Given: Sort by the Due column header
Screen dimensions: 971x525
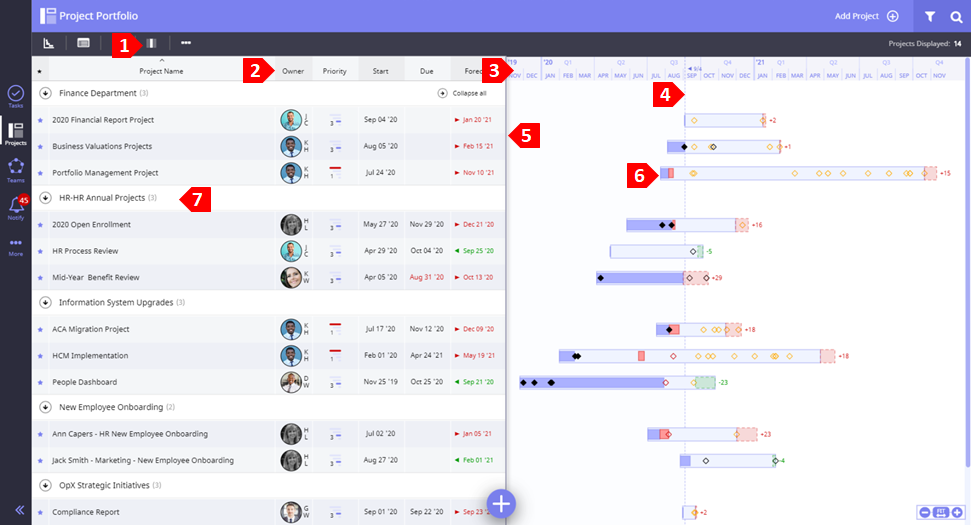Looking at the screenshot, I should 427,71.
